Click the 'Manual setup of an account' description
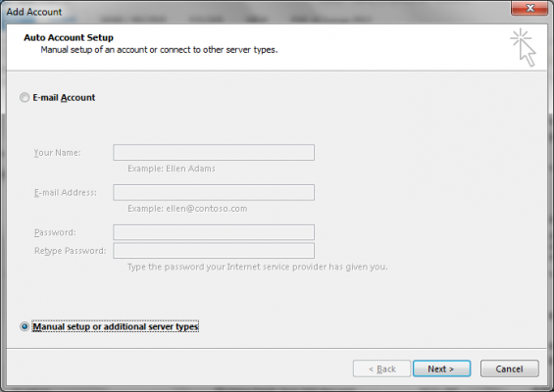554x392 pixels. point(159,50)
